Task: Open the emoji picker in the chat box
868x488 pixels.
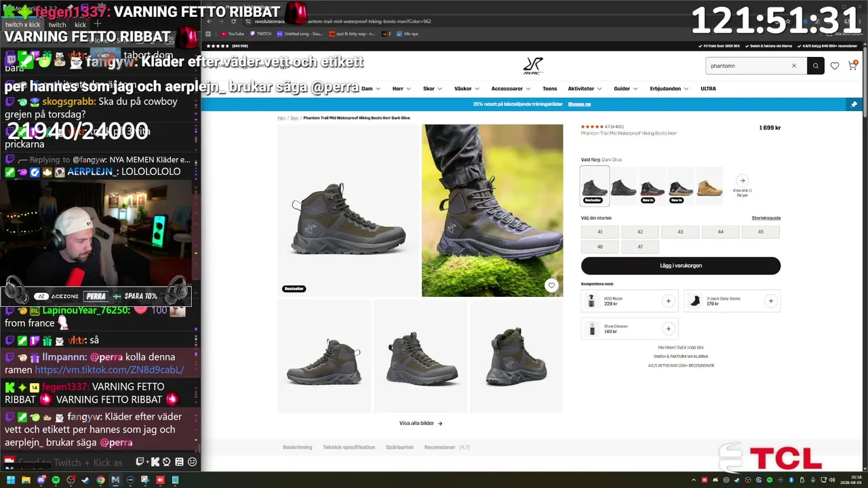Action: (192, 462)
